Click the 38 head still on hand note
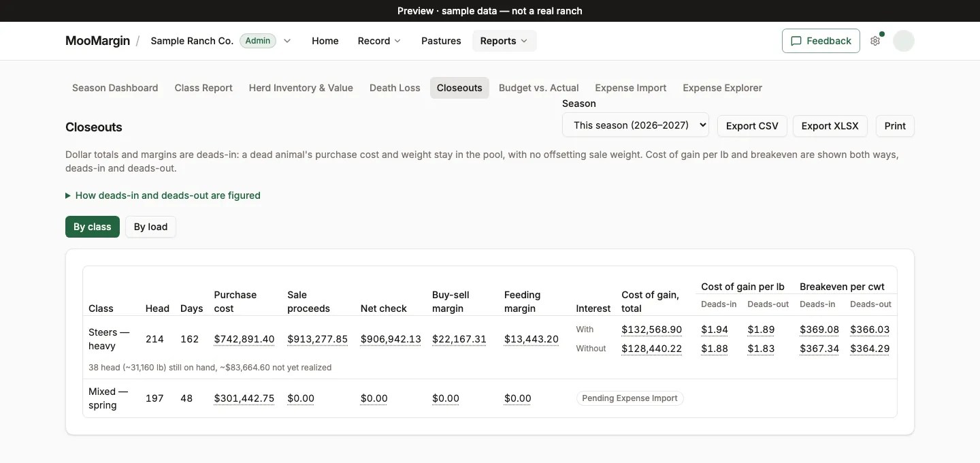Screen dimensions: 980x463 (x=210, y=368)
